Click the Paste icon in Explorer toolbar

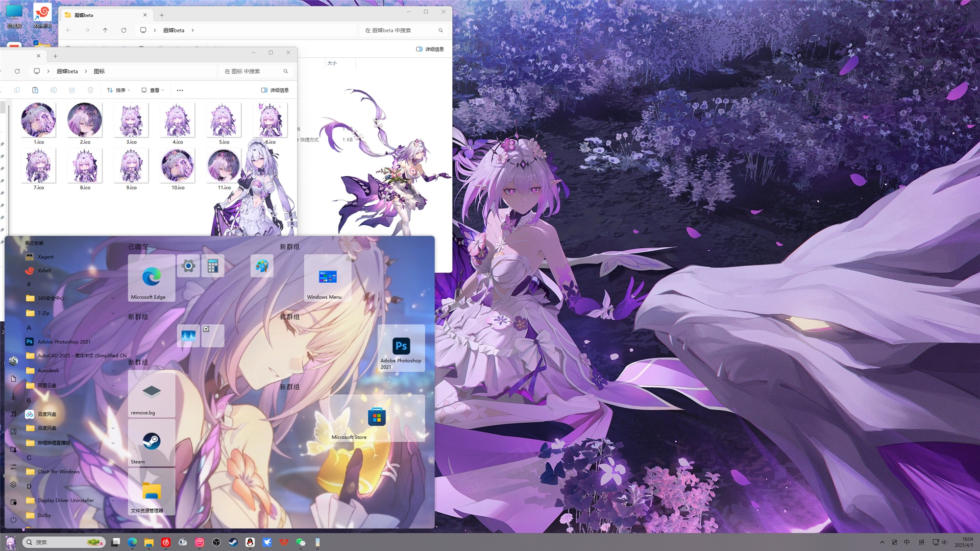[x=35, y=90]
